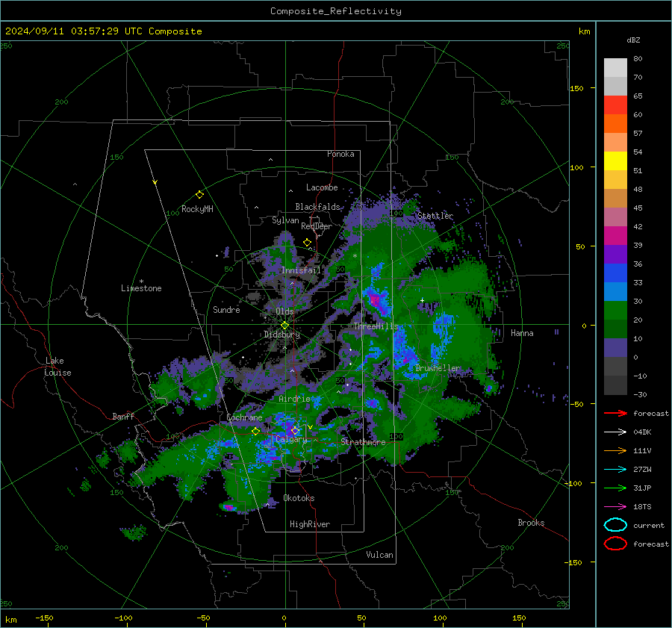Click yellow diamond marker near Red Deer

[x=308, y=243]
